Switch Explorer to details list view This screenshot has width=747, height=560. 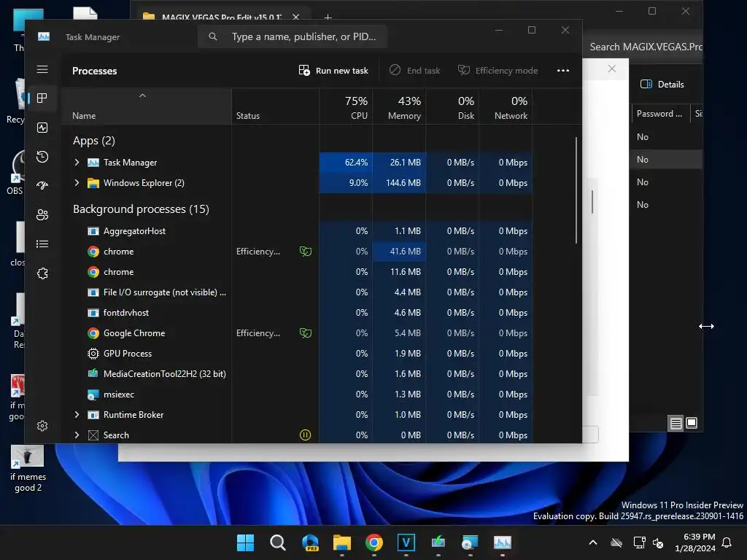(676, 424)
